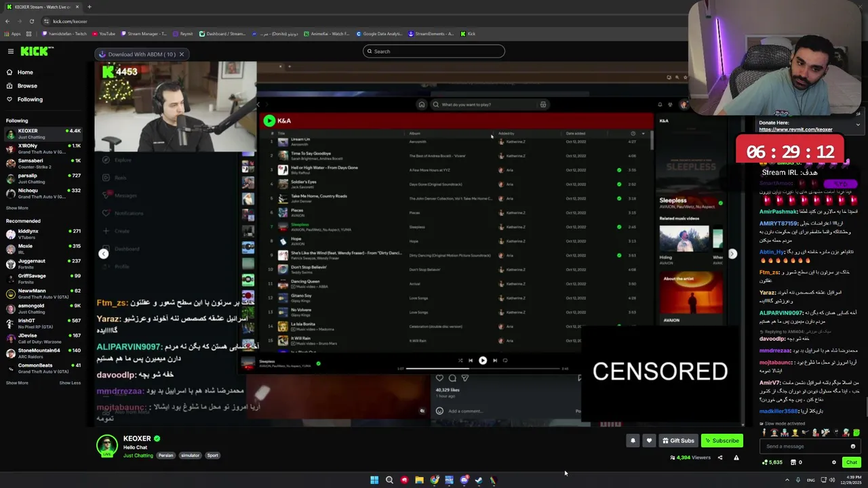Click the report warning triangle icon
868x488 pixels.
736,457
